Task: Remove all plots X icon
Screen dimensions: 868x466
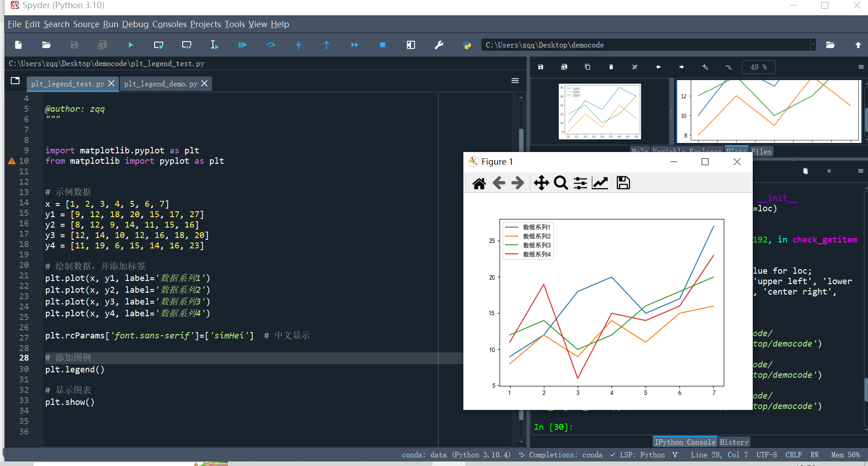Action: coord(635,67)
